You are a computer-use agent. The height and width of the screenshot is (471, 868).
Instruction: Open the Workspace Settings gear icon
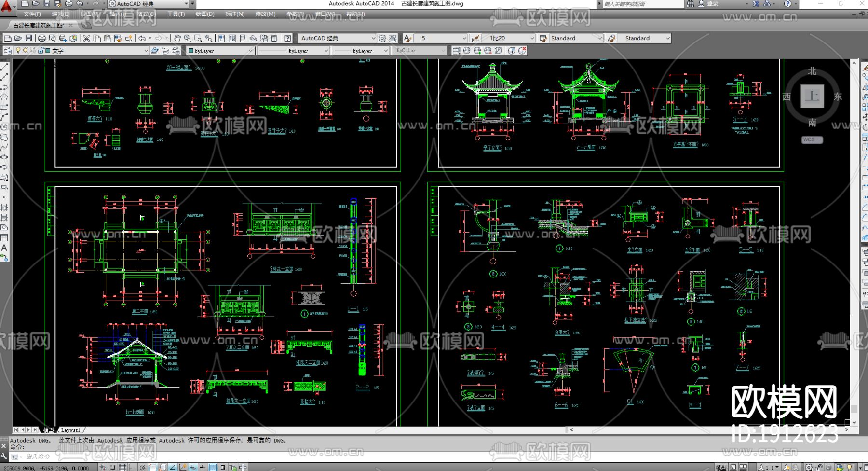coord(382,38)
